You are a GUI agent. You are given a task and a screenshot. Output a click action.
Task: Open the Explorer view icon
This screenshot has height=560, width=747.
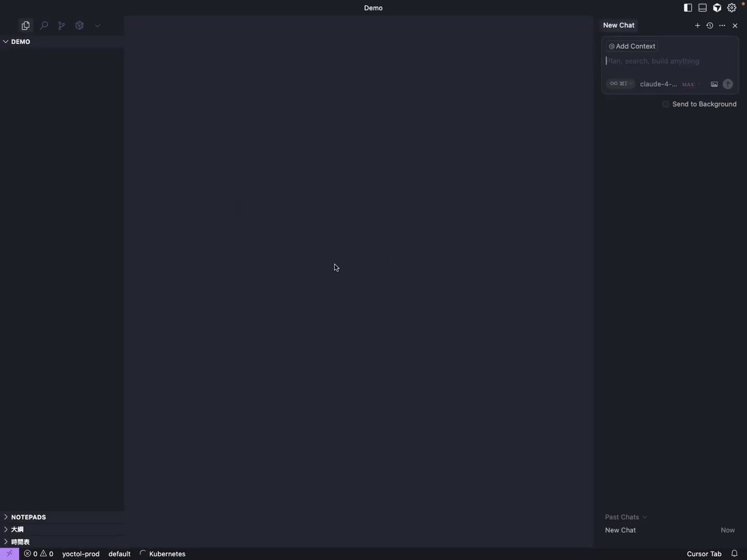click(25, 25)
